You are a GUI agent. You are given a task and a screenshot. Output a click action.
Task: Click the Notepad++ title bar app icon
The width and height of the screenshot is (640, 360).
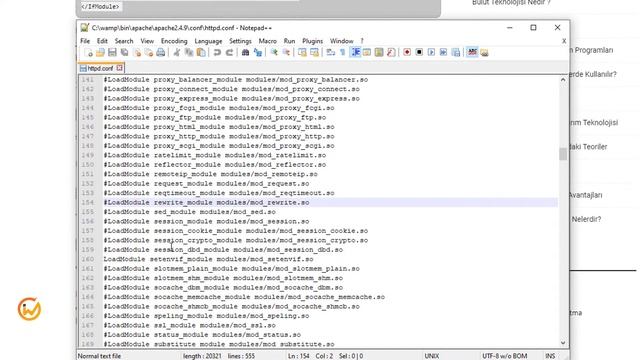84,27
